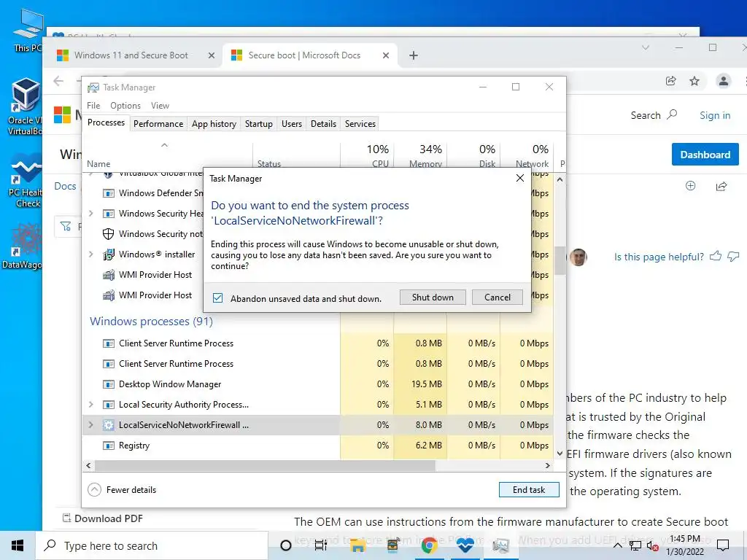Sort by Memory column header

tap(421, 155)
